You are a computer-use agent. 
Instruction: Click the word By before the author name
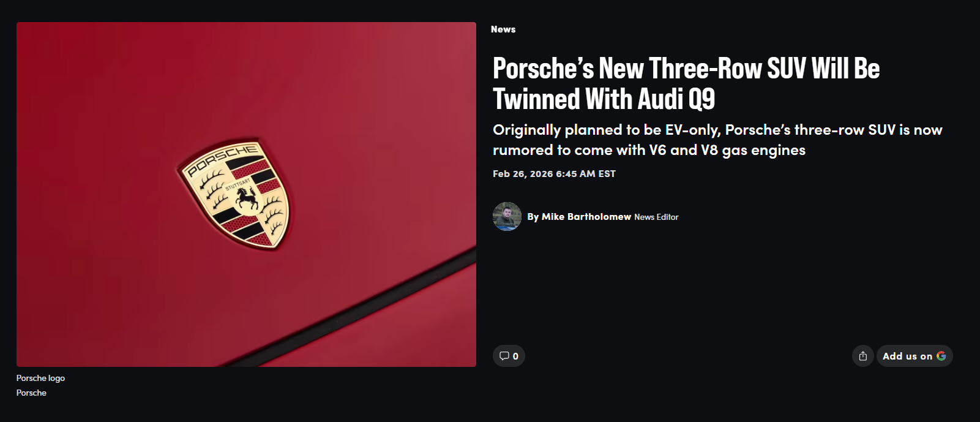tap(533, 217)
